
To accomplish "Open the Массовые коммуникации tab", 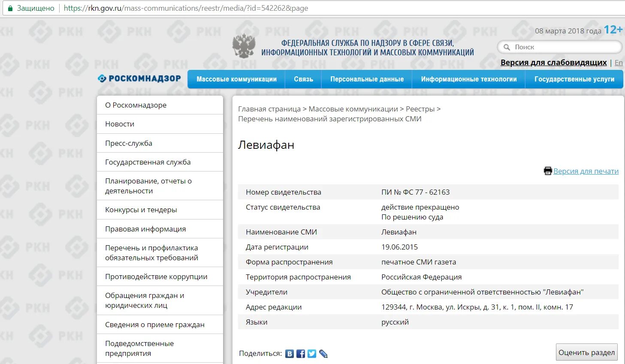I will [x=236, y=79].
